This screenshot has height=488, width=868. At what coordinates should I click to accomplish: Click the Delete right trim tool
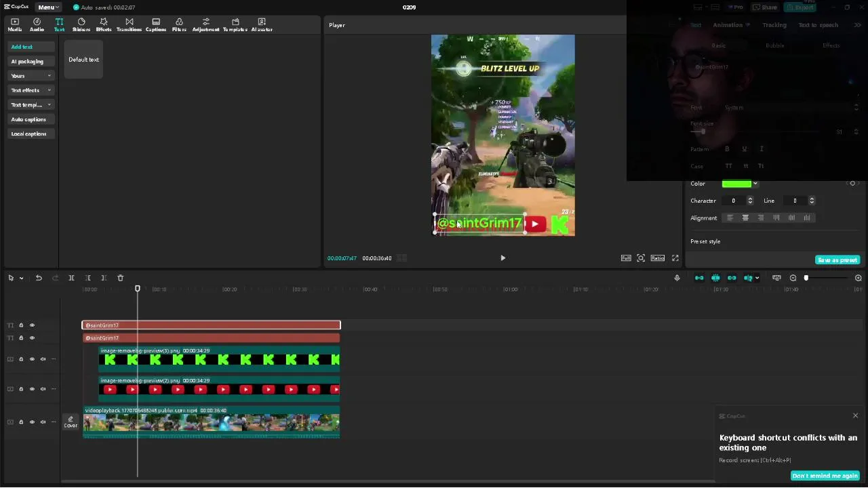click(x=104, y=278)
